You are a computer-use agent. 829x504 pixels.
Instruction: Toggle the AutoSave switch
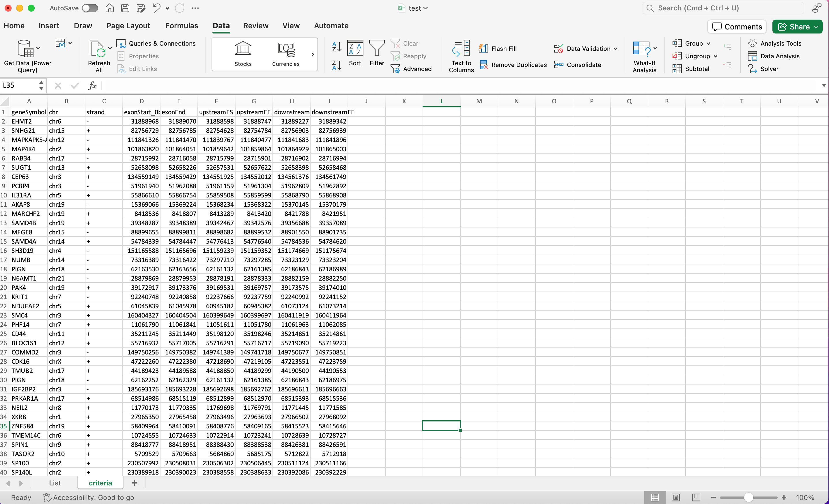click(x=90, y=8)
